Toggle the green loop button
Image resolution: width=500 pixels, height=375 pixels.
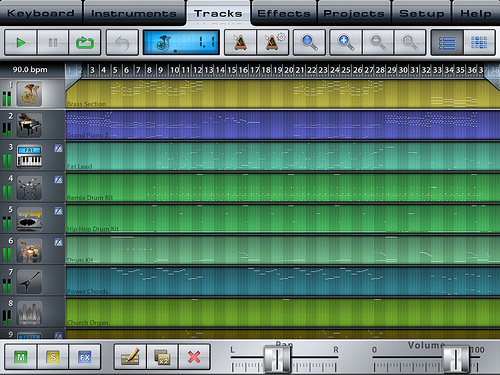(x=85, y=43)
